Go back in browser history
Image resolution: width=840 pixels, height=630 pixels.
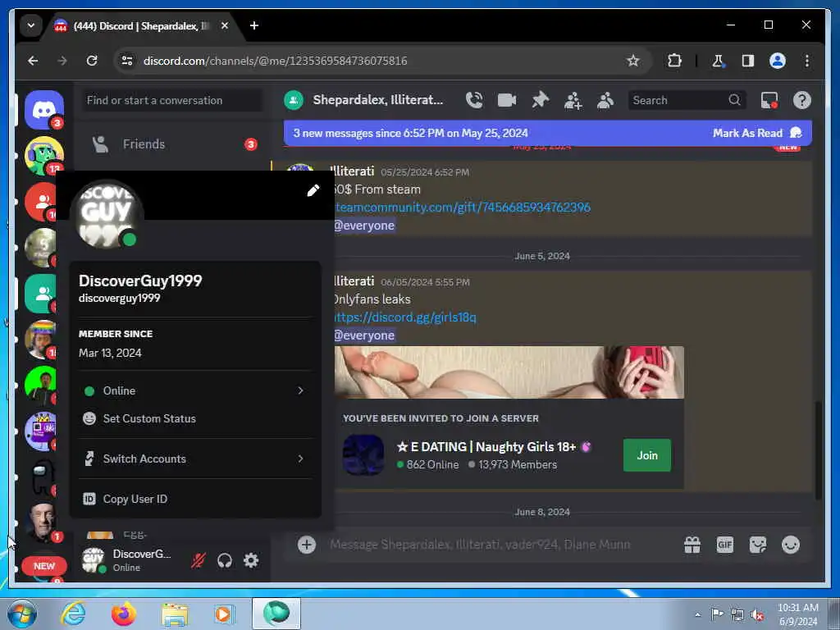pos(33,61)
